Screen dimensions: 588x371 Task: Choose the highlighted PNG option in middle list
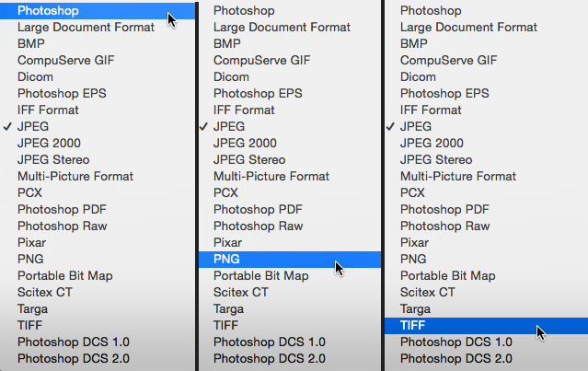tap(290, 260)
